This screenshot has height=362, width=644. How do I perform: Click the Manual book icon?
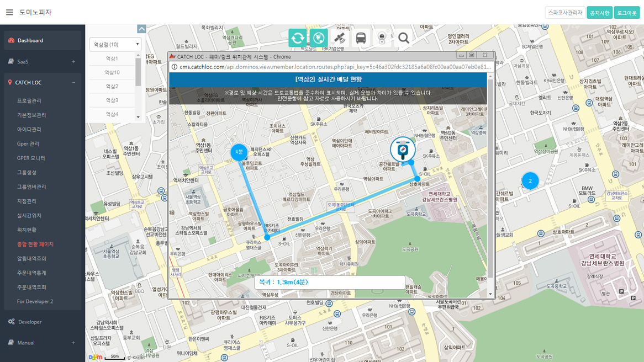(11, 343)
